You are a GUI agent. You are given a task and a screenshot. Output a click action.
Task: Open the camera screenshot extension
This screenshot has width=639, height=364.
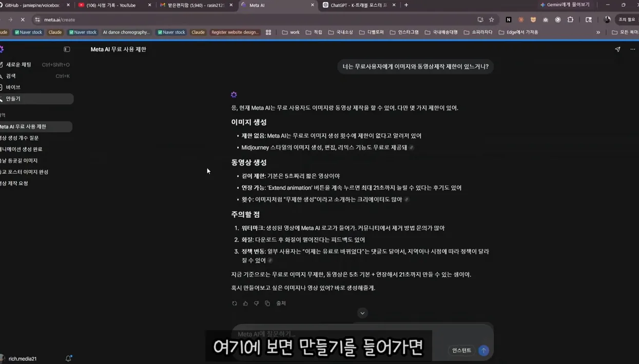coord(546,19)
